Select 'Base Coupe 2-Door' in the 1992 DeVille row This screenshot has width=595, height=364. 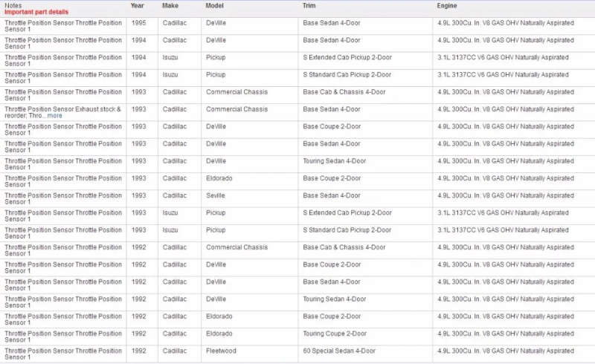coord(332,264)
